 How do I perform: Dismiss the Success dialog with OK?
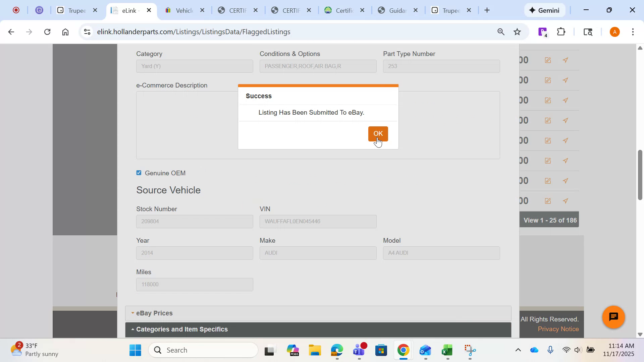click(378, 134)
